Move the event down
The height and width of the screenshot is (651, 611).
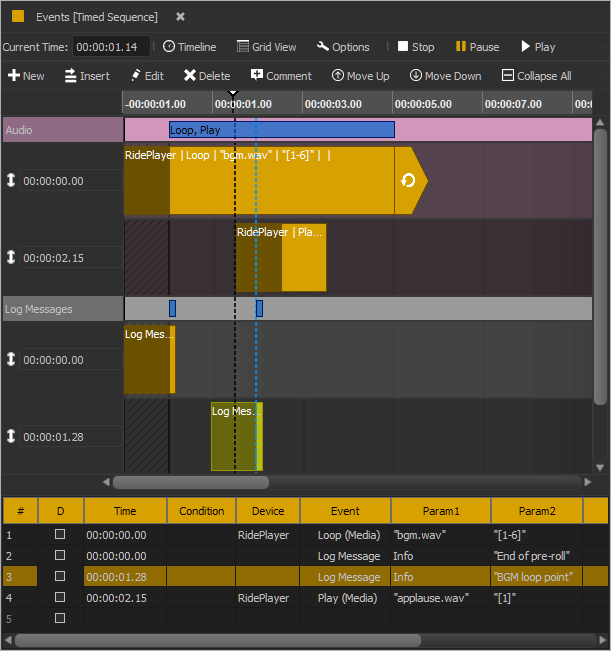pyautogui.click(x=416, y=76)
